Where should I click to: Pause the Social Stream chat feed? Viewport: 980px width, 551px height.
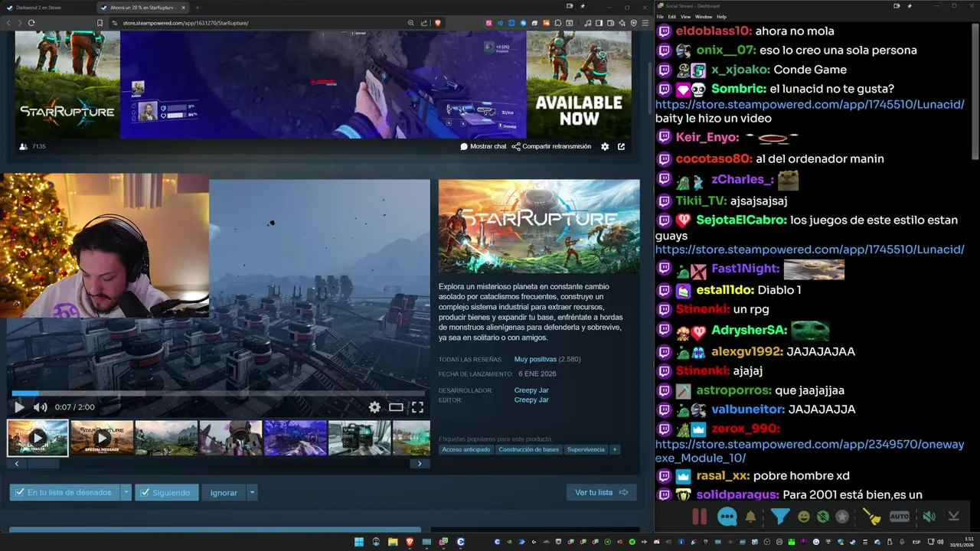tap(699, 517)
